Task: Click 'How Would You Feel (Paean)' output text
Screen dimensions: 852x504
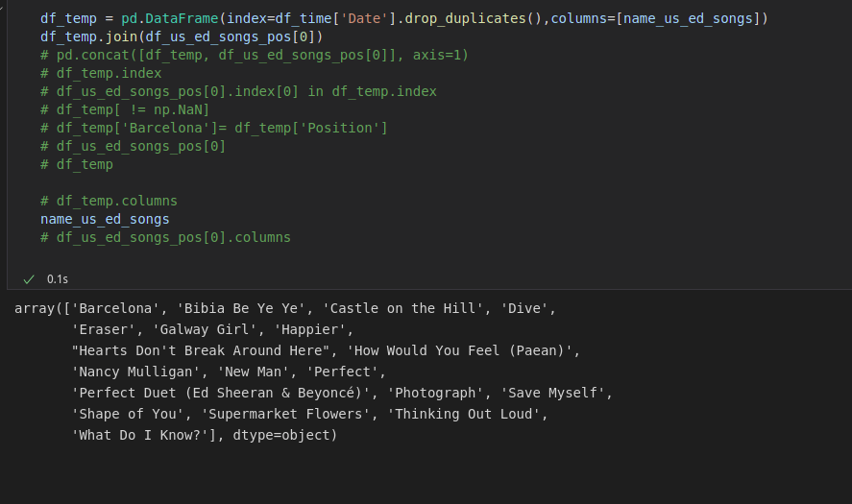Action: pyautogui.click(x=460, y=350)
